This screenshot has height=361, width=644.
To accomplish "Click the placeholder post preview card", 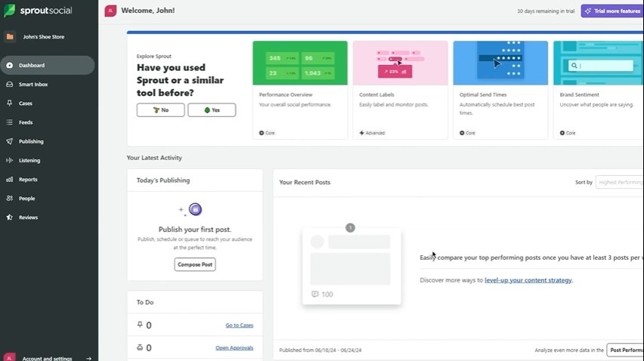I will 351,267.
